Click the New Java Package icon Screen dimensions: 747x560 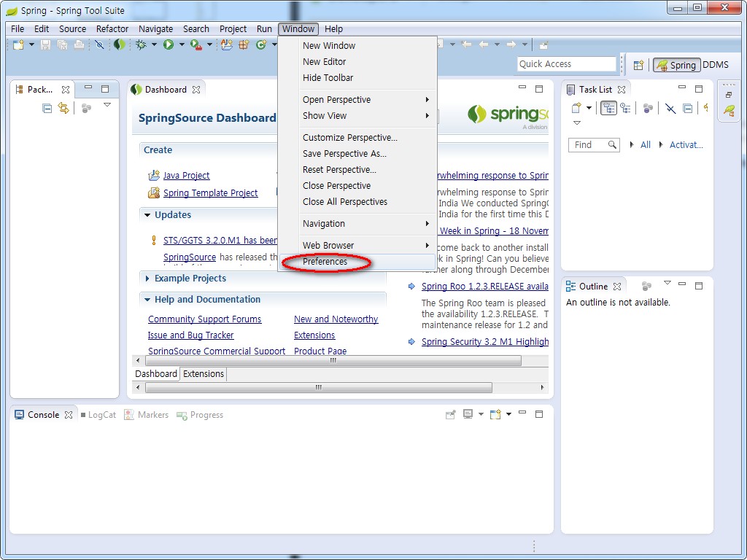tap(244, 44)
